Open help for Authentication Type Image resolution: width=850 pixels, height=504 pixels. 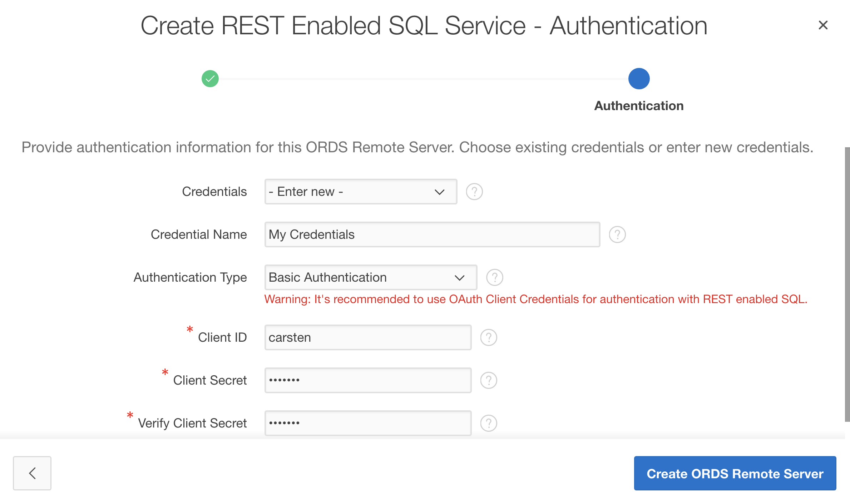point(494,277)
